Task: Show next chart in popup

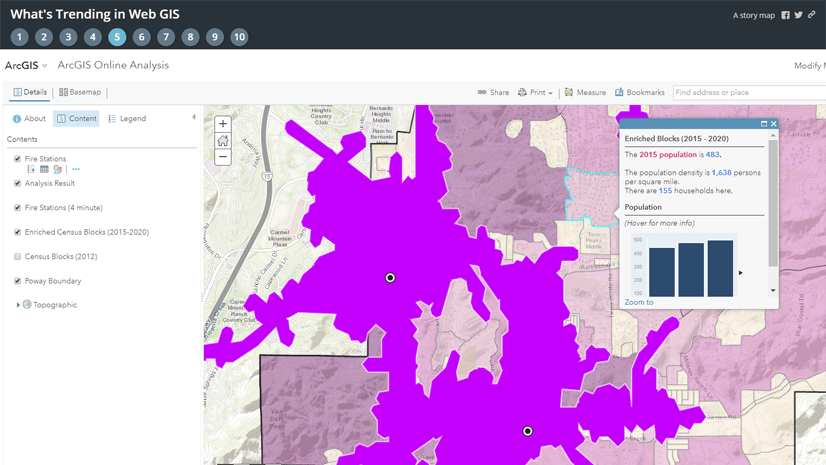Action: (x=741, y=273)
